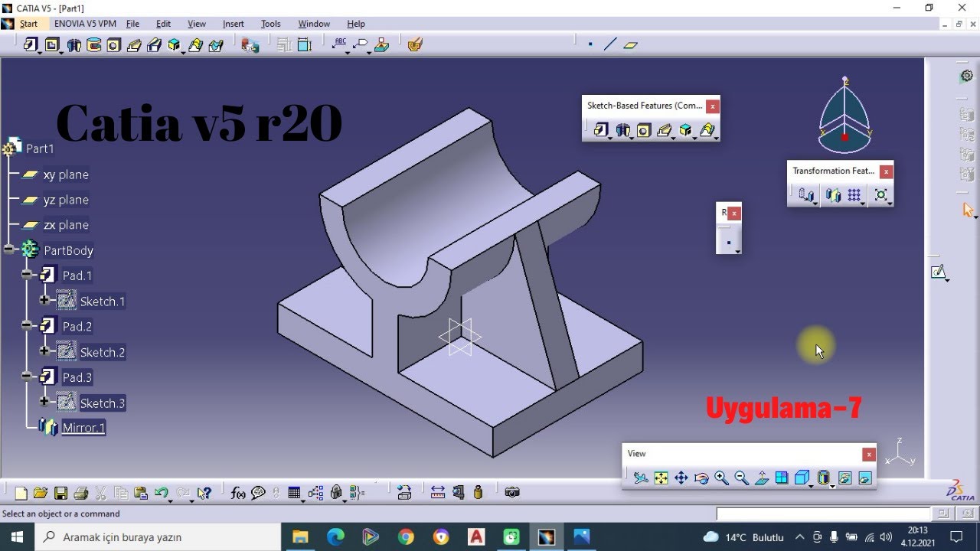Click Rectangular Pattern icon in Transformation toolbar
The height and width of the screenshot is (551, 980).
[x=854, y=195]
